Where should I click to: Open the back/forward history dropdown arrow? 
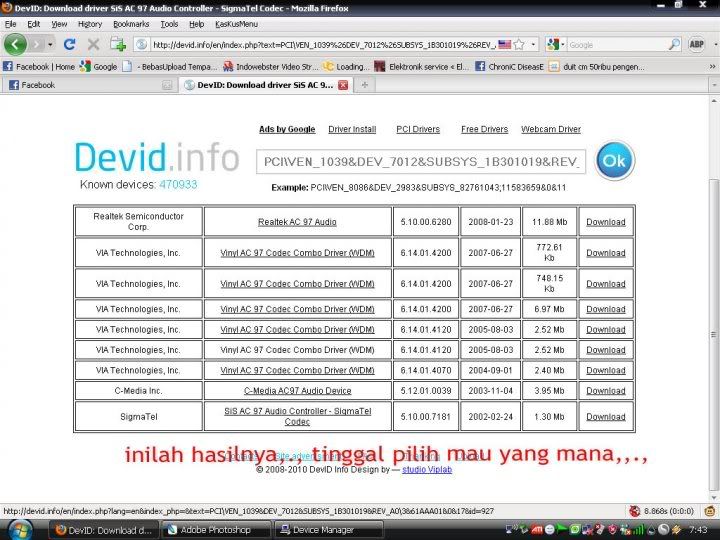[50, 45]
